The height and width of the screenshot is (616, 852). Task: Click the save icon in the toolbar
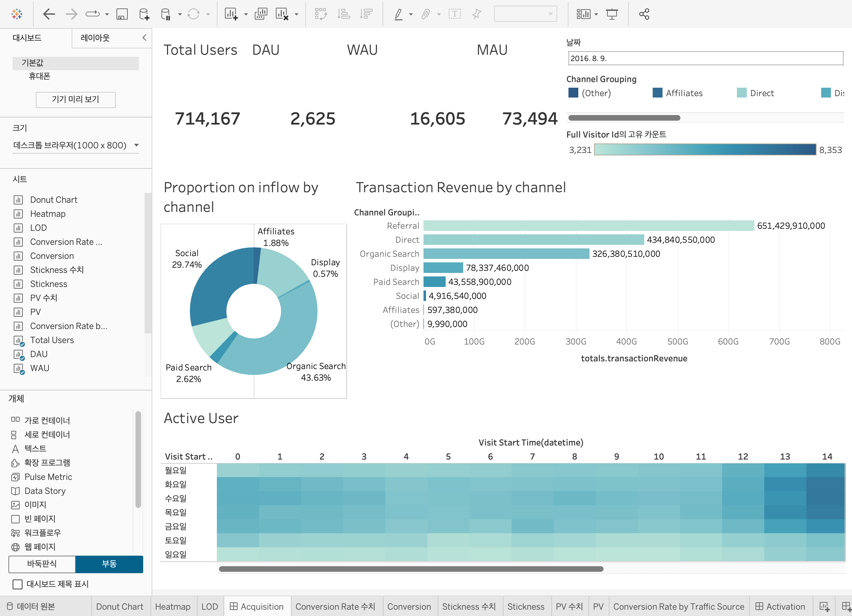[x=122, y=14]
